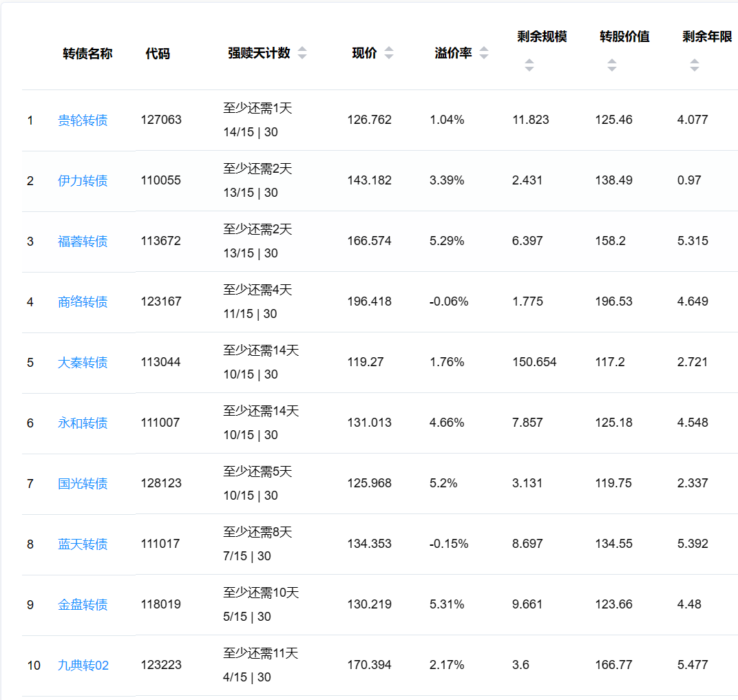Viewport: 738px width, 700px height.
Task: View details for 福蓉转债
Action: (x=83, y=242)
